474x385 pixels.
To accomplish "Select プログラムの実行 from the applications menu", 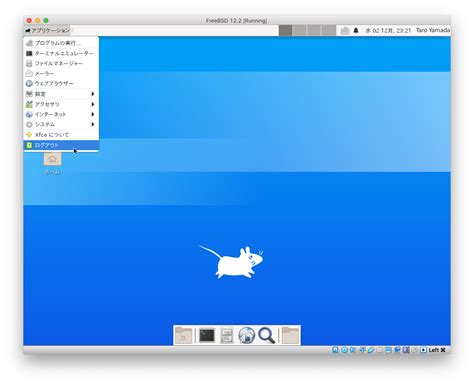I will click(61, 43).
